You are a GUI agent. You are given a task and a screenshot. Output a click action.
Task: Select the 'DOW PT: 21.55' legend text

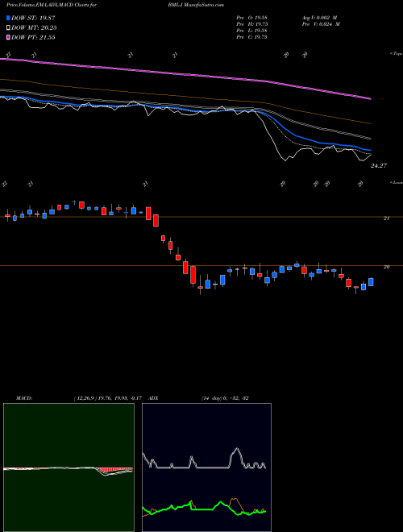click(x=33, y=37)
